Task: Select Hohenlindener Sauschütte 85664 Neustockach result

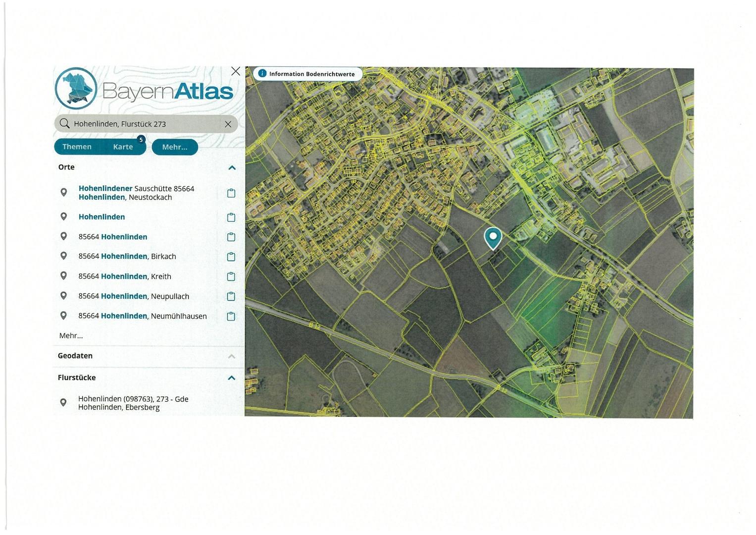Action: (x=136, y=193)
